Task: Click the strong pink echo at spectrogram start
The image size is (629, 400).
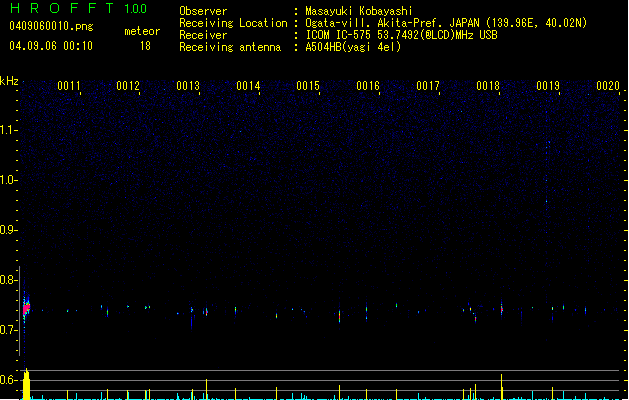Action: [26, 309]
